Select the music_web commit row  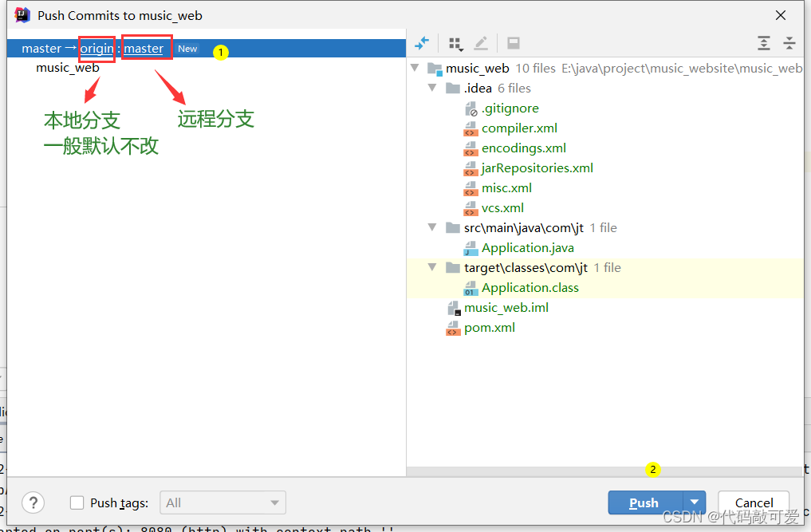click(207, 68)
